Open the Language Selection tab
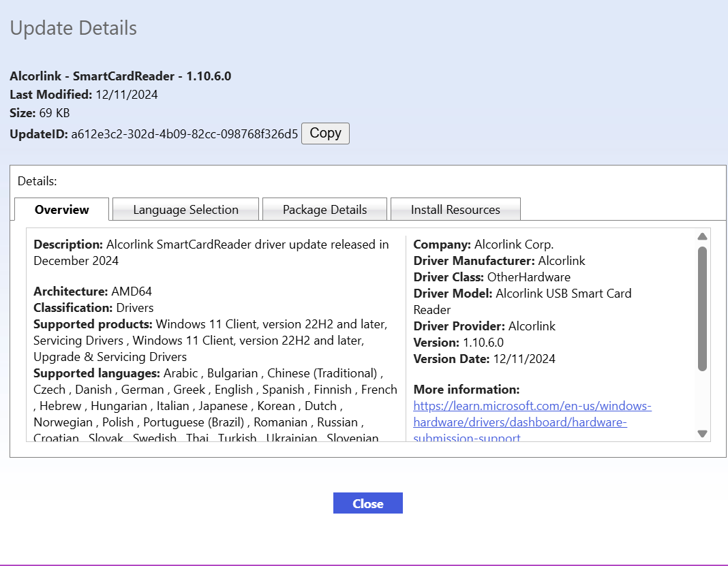The width and height of the screenshot is (728, 566). (185, 210)
